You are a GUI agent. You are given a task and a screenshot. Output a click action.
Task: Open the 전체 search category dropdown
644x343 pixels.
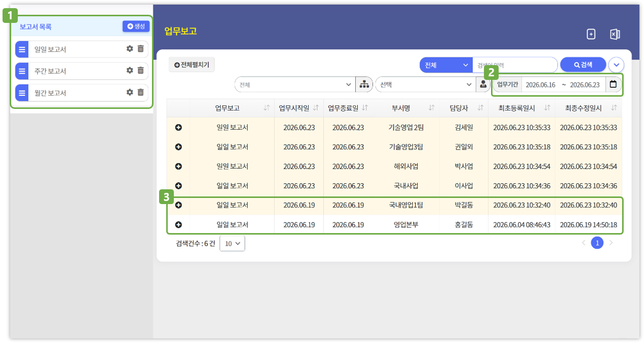pyautogui.click(x=446, y=65)
